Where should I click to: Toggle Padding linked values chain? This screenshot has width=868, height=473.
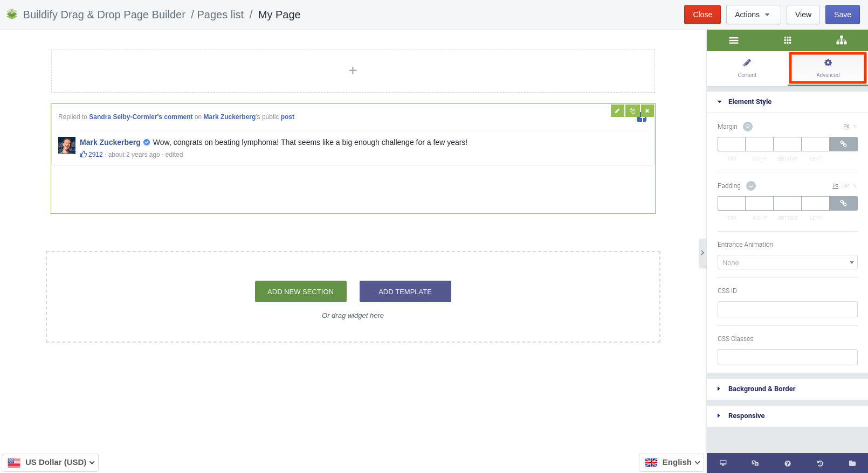pyautogui.click(x=843, y=203)
